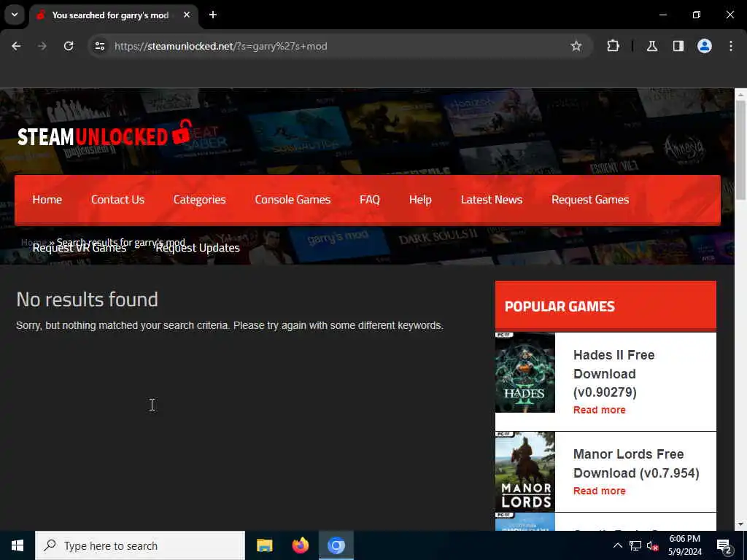Viewport: 747px width, 560px height.
Task: Toggle the browser side panel icon
Action: [678, 46]
